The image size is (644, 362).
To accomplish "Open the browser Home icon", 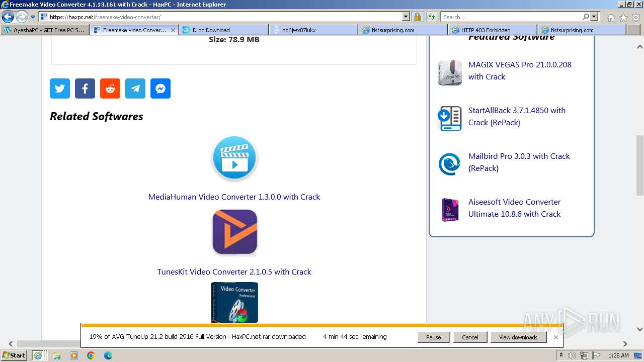I will click(x=611, y=18).
